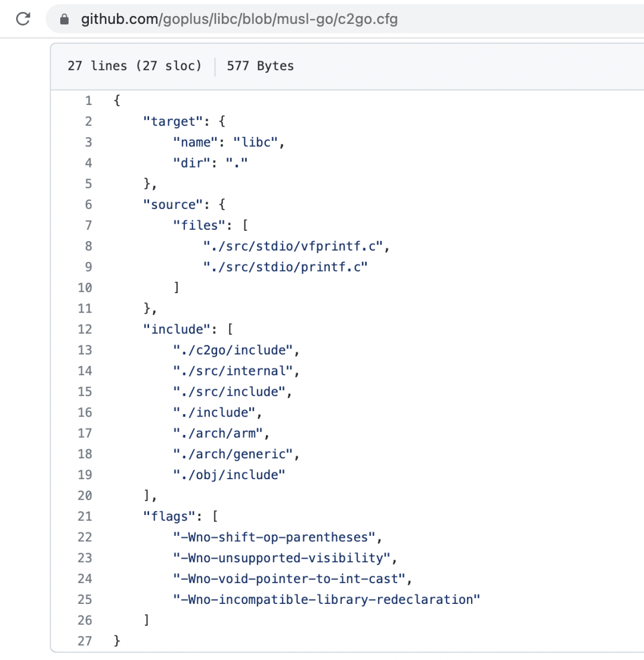Click the "source" key on line 6
644x660 pixels.
click(x=174, y=205)
